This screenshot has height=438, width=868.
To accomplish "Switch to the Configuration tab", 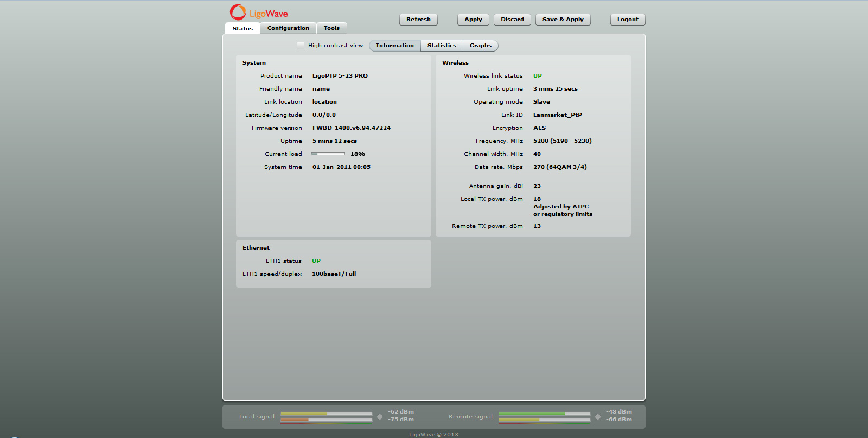I will click(288, 28).
